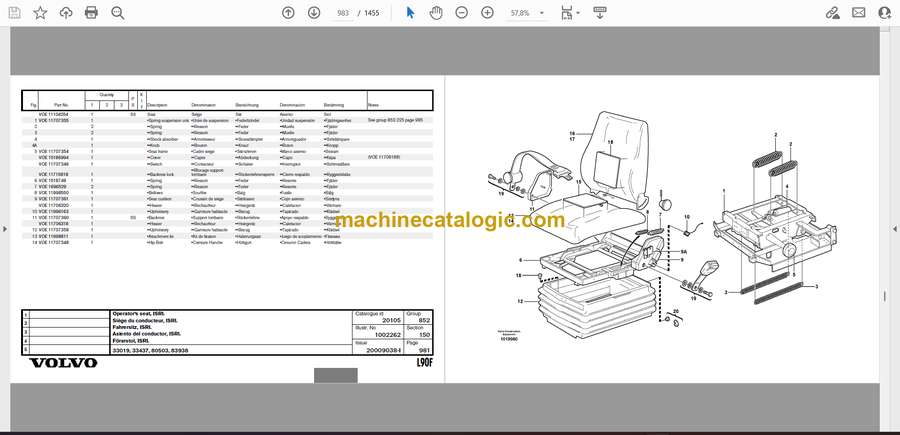Open the share with others person icon

point(885,13)
